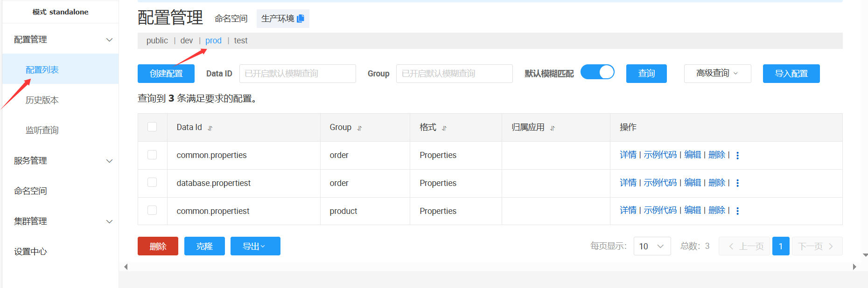Open more actions for common.propertiest row
The height and width of the screenshot is (288, 868).
(737, 211)
